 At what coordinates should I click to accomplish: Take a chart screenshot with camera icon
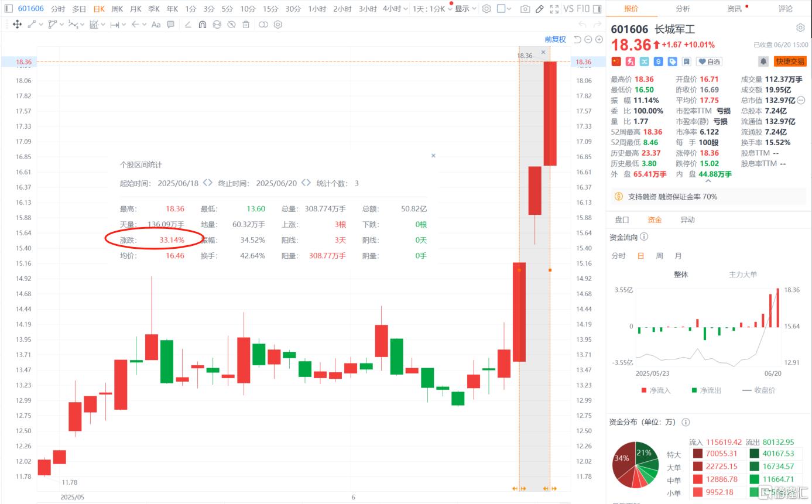point(525,9)
